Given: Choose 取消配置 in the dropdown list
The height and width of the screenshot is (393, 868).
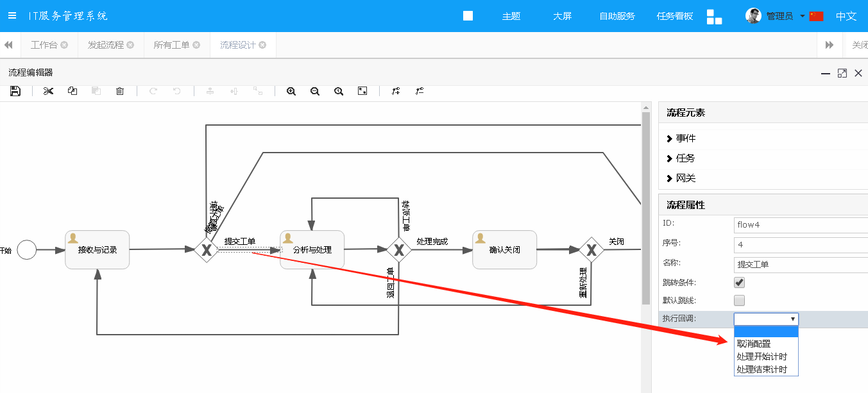Looking at the screenshot, I should pyautogui.click(x=754, y=344).
